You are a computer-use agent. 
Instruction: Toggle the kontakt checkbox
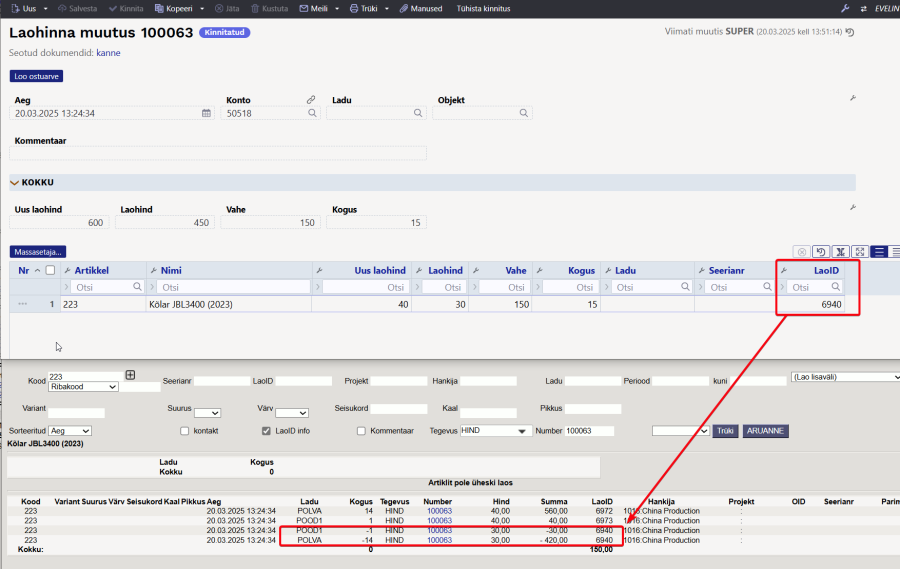click(184, 431)
